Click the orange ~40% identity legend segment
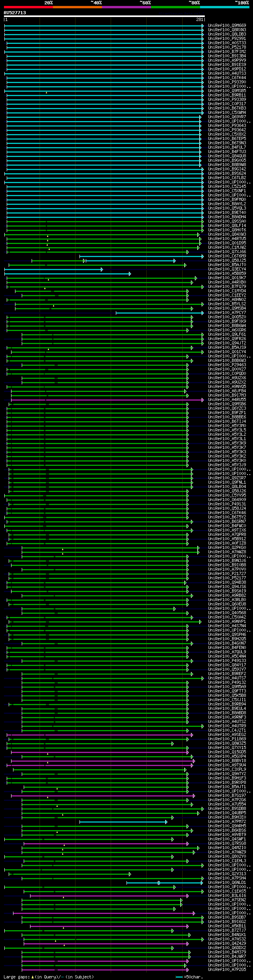The image size is (253, 980). (77, 7)
